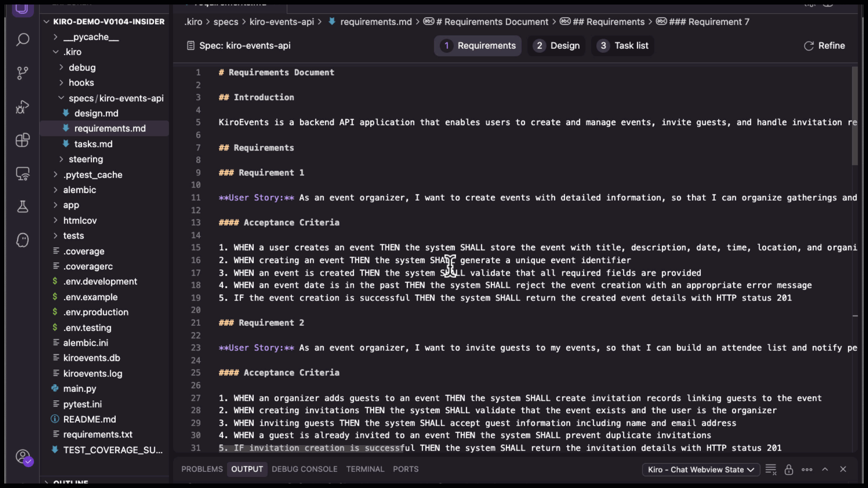
Task: Clear the output panel
Action: pos(771,469)
